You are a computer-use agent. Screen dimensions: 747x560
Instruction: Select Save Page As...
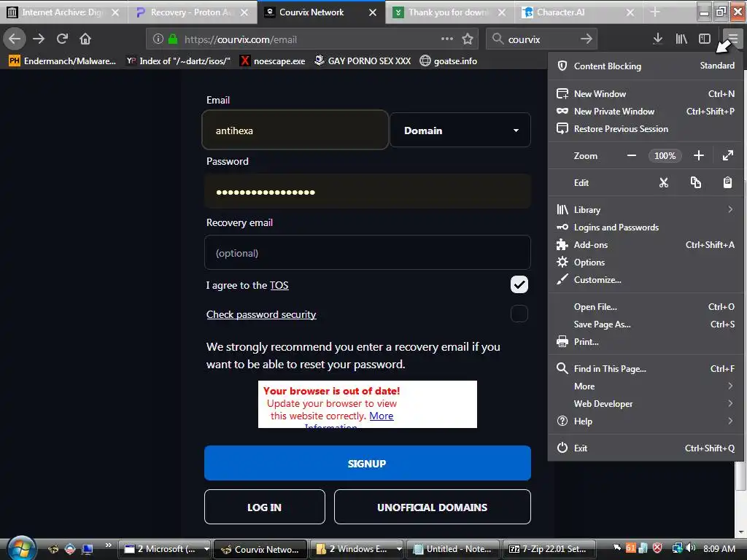(646, 324)
